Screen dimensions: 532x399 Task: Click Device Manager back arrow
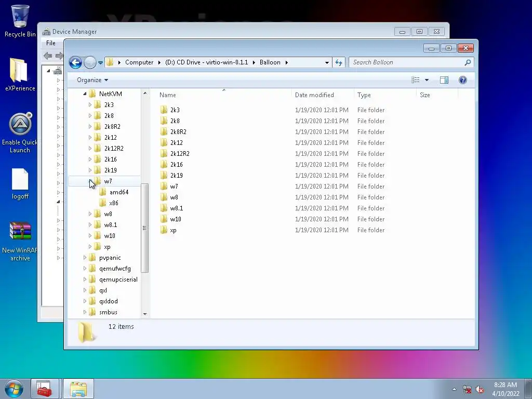pos(48,56)
